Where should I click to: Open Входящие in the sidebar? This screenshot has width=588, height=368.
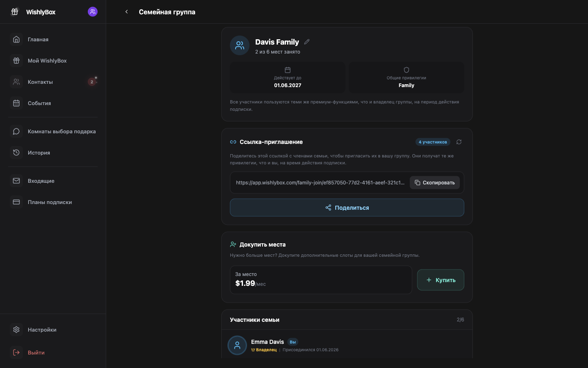click(53, 181)
